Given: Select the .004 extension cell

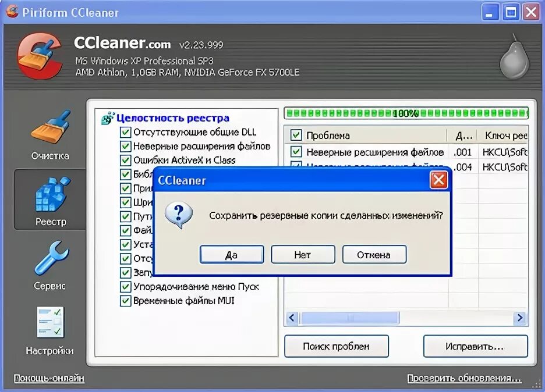Looking at the screenshot, I should click(463, 167).
